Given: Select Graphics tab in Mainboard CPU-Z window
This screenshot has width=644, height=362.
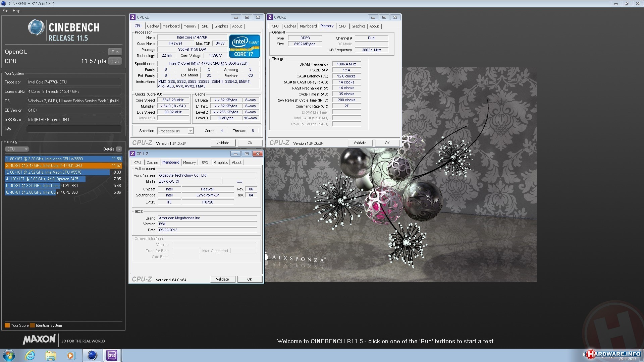Looking at the screenshot, I should 221,163.
